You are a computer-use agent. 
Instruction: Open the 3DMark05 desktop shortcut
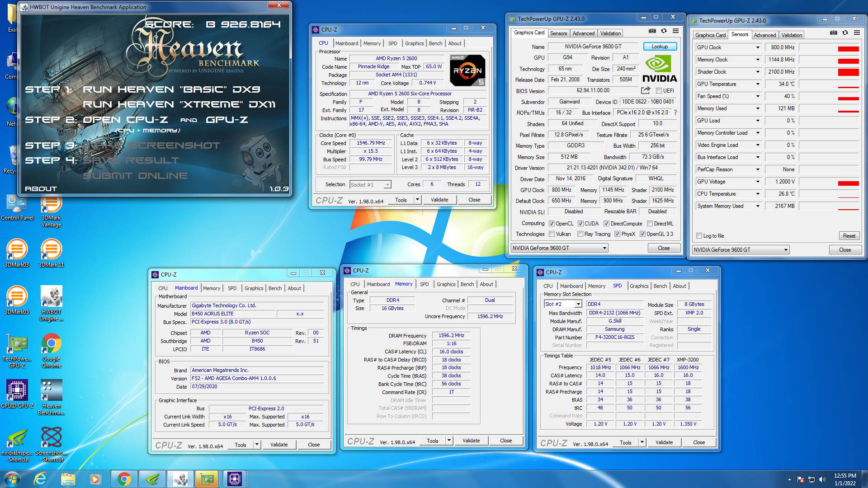pyautogui.click(x=17, y=300)
